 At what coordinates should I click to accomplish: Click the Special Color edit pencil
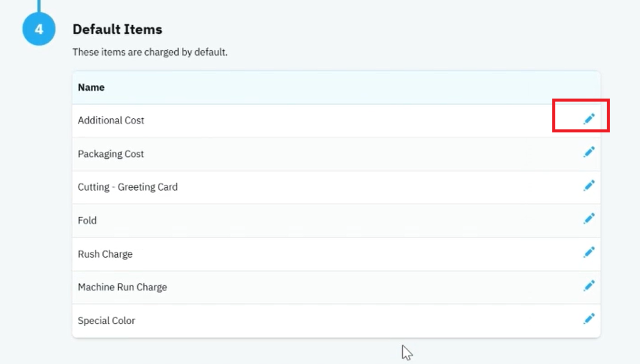click(x=589, y=319)
